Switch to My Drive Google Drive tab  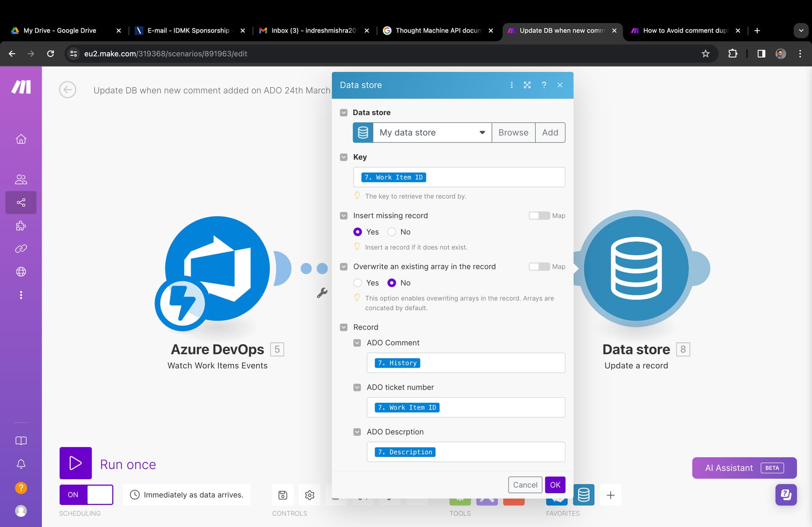click(x=59, y=30)
